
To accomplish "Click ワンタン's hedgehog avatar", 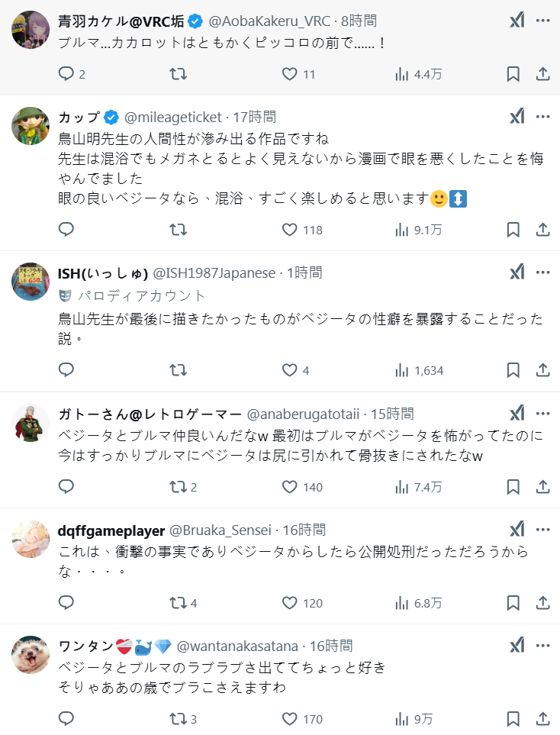I will pyautogui.click(x=31, y=656).
